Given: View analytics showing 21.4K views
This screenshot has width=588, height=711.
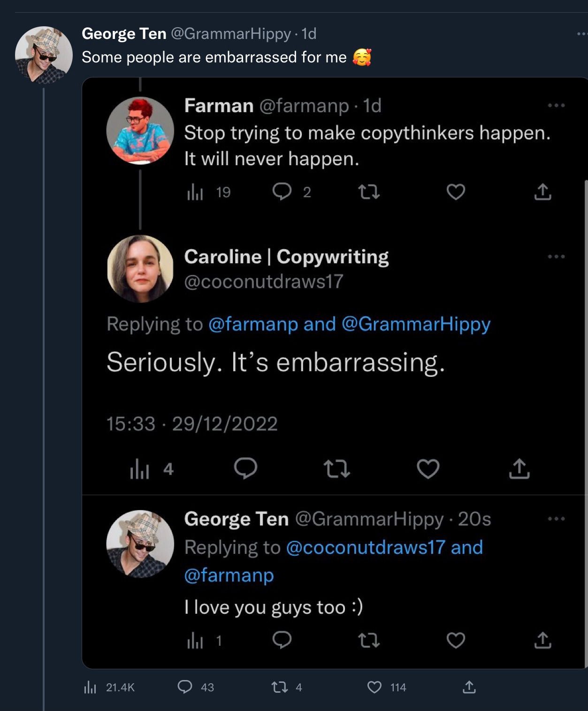Looking at the screenshot, I should 90,688.
